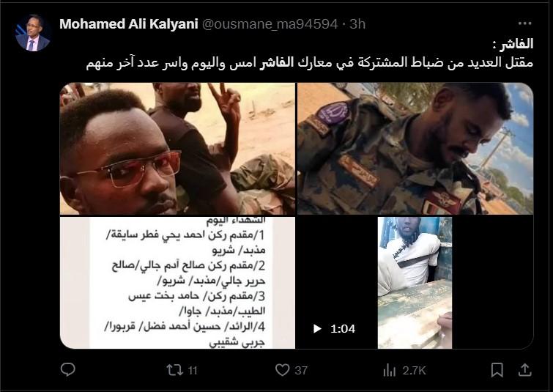
Task: Open the photo of soldier in camouflage uniform
Action: click(415, 149)
